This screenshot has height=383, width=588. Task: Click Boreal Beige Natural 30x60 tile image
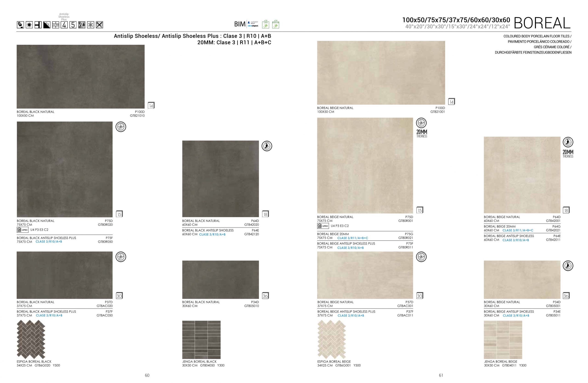point(522,280)
